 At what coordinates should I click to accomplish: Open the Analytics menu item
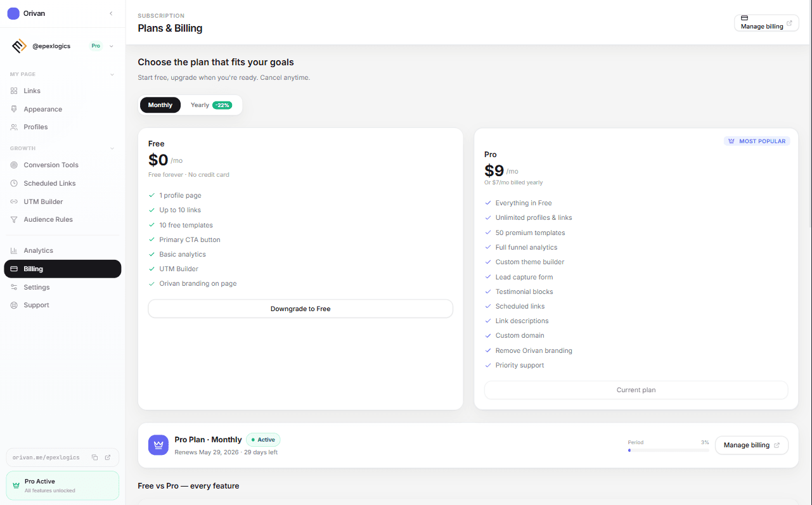pyautogui.click(x=62, y=250)
